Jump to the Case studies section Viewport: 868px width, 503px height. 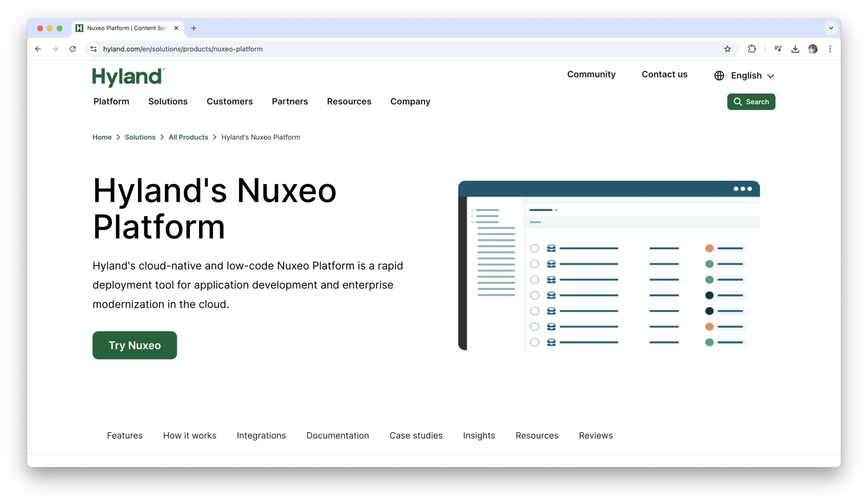(416, 435)
